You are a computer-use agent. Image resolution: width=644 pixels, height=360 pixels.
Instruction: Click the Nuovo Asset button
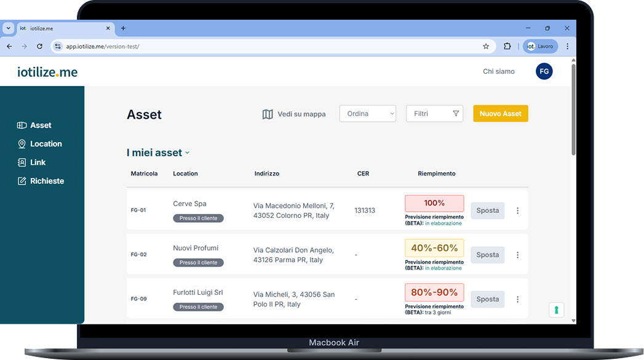[x=500, y=114]
